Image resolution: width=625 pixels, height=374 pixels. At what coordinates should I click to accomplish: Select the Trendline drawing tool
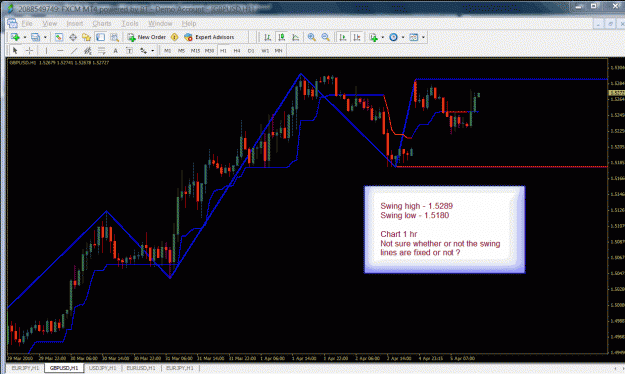tap(74, 51)
